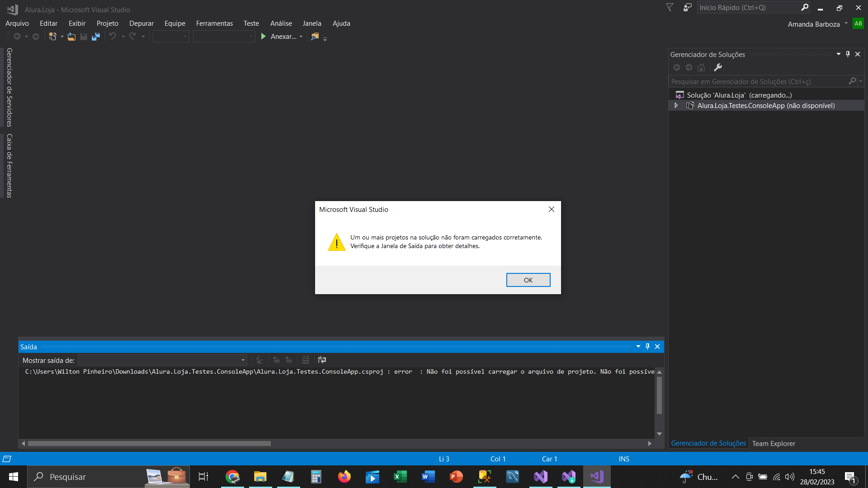Click the notifications flag filter icon

point(670,7)
